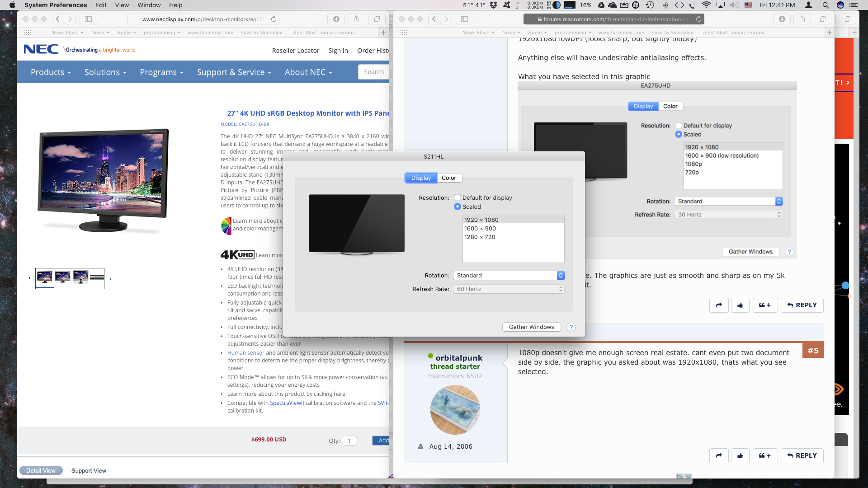Toggle sidebar in NEC Safari window
Screen dimensions: 868x488
[x=89, y=19]
